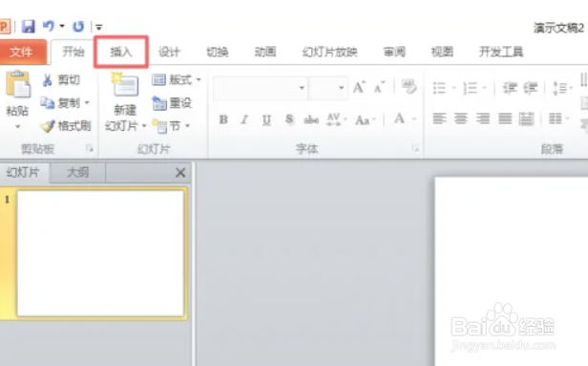This screenshot has height=366, width=588.
Task: Switch to the 开始 ribbon tab
Action: 73,52
